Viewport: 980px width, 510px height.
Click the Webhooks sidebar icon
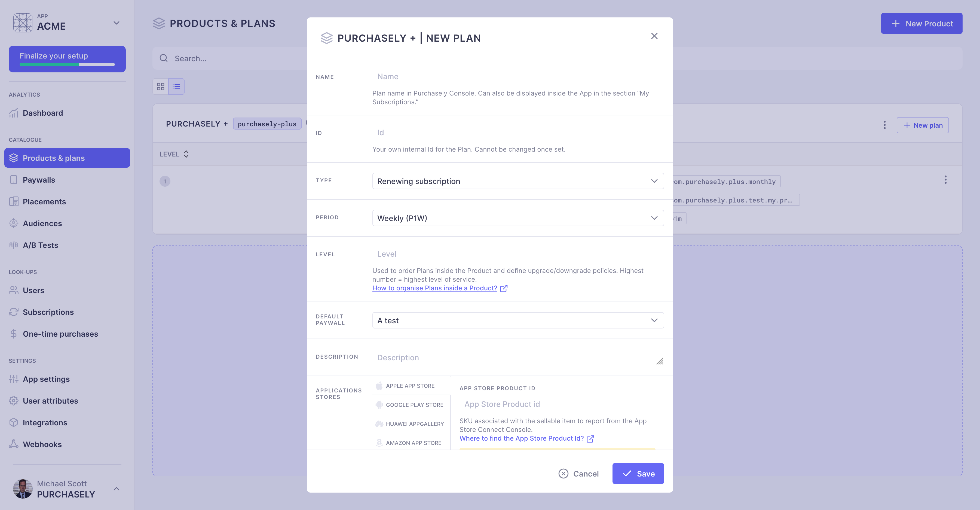pos(14,444)
